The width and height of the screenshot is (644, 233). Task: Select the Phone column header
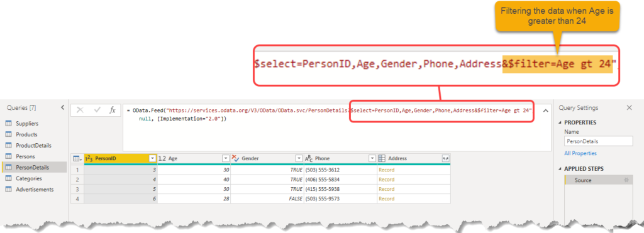coord(340,158)
